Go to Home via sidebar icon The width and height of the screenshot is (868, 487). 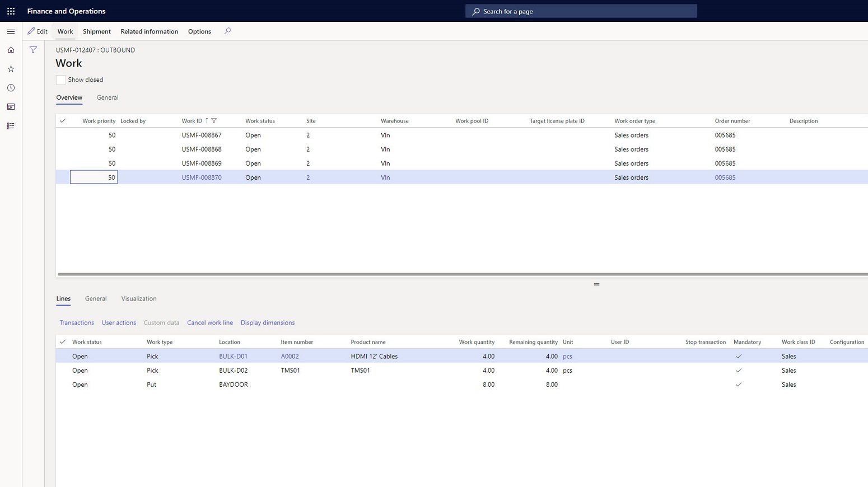[x=11, y=50]
